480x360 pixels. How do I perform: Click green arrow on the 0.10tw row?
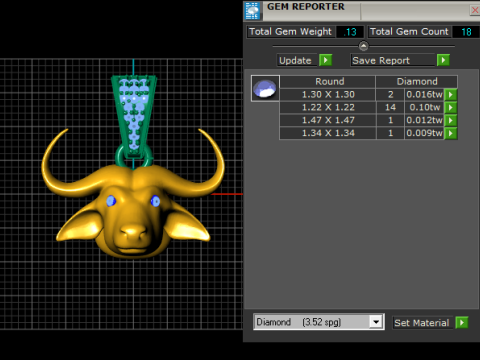pyautogui.click(x=451, y=107)
